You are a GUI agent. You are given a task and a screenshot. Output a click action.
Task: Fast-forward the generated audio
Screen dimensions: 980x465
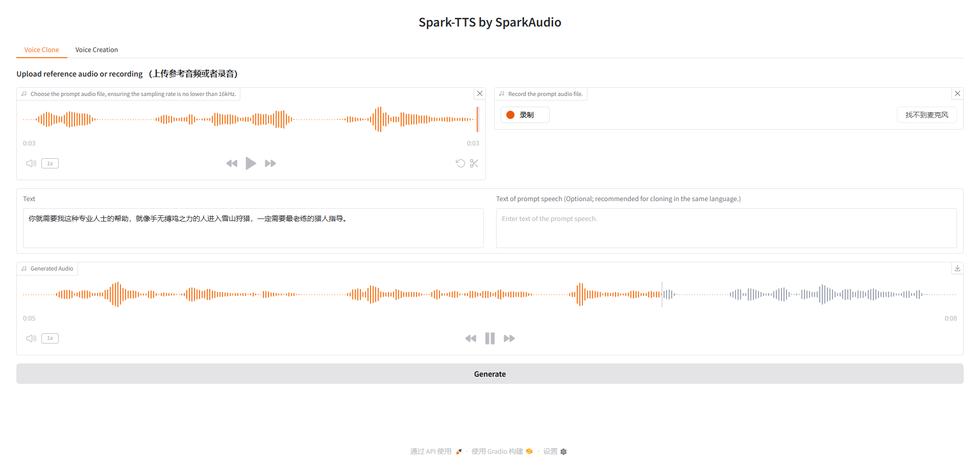coord(509,338)
